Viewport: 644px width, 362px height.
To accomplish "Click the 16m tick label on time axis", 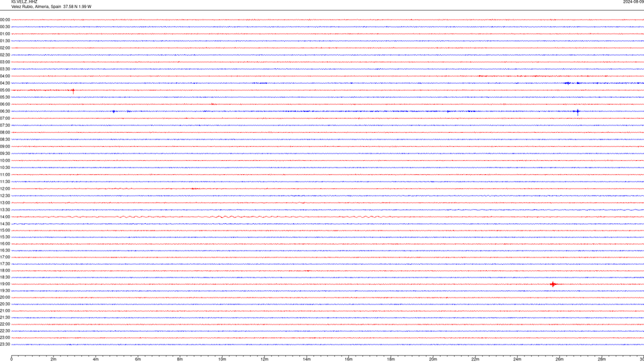I will pos(349,359).
